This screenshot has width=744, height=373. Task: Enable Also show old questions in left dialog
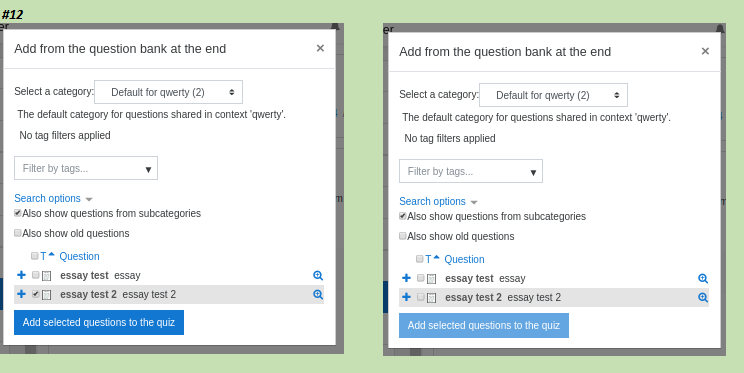tap(18, 233)
